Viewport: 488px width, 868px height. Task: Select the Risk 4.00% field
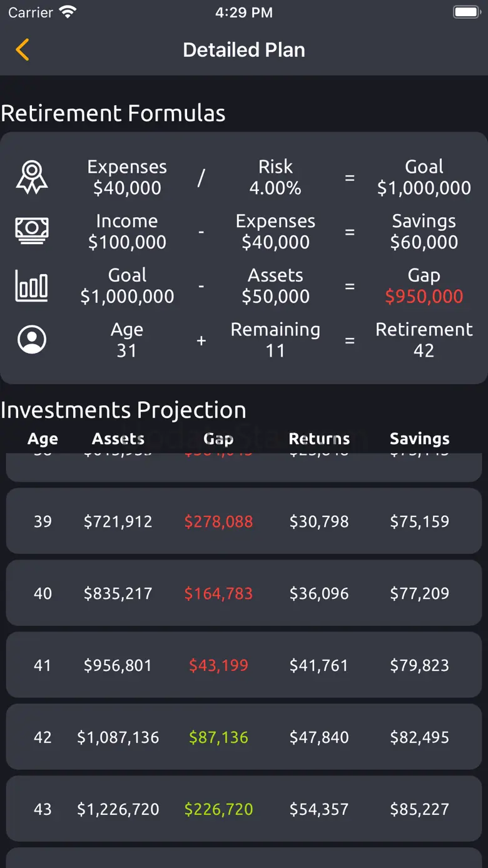pos(275,177)
